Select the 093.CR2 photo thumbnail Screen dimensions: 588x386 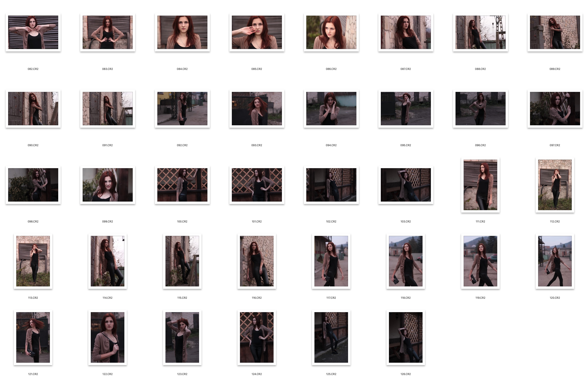click(257, 109)
